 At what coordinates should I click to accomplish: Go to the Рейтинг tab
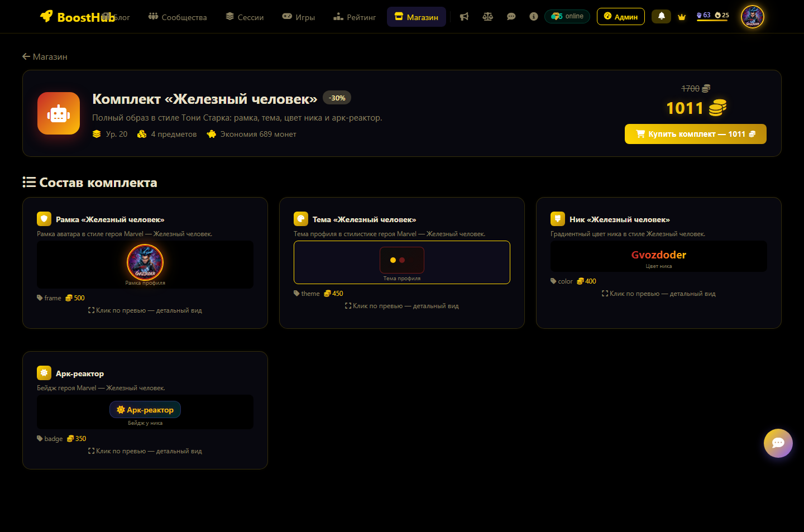(x=355, y=17)
